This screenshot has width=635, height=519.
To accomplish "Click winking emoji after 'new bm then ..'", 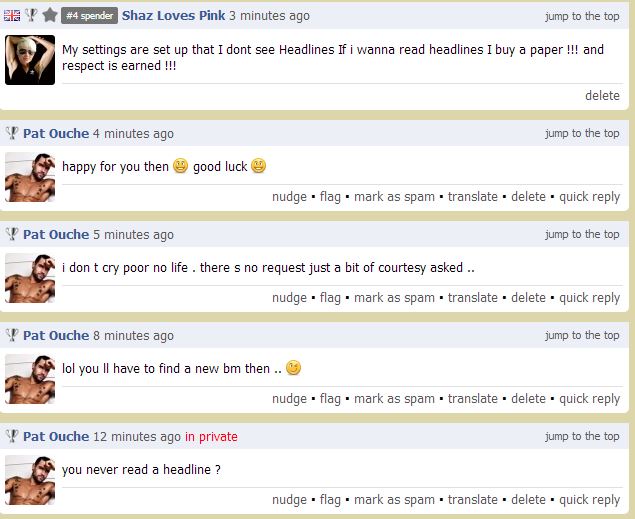I will point(293,368).
